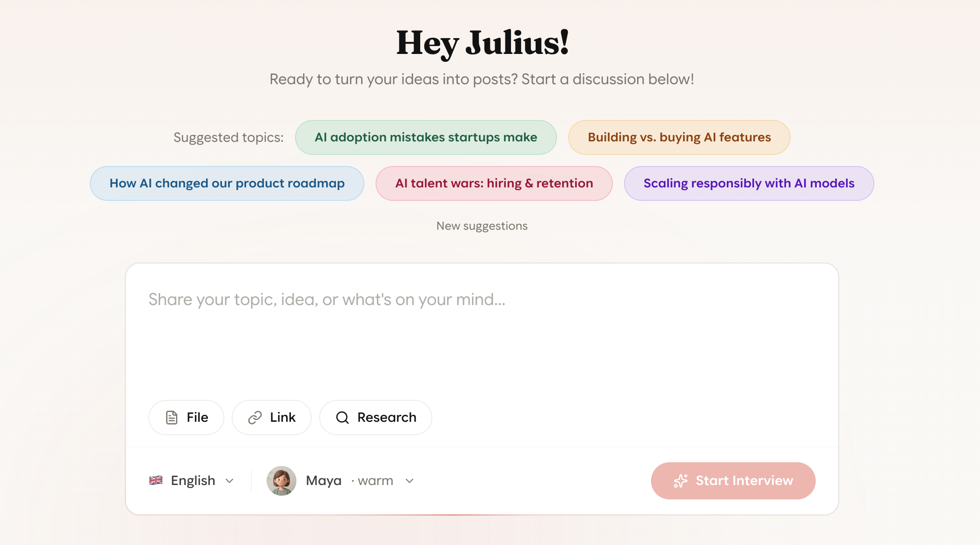The width and height of the screenshot is (980, 545).
Task: Choose the 'Scaling responsibly with AI models' topic
Action: coord(749,183)
